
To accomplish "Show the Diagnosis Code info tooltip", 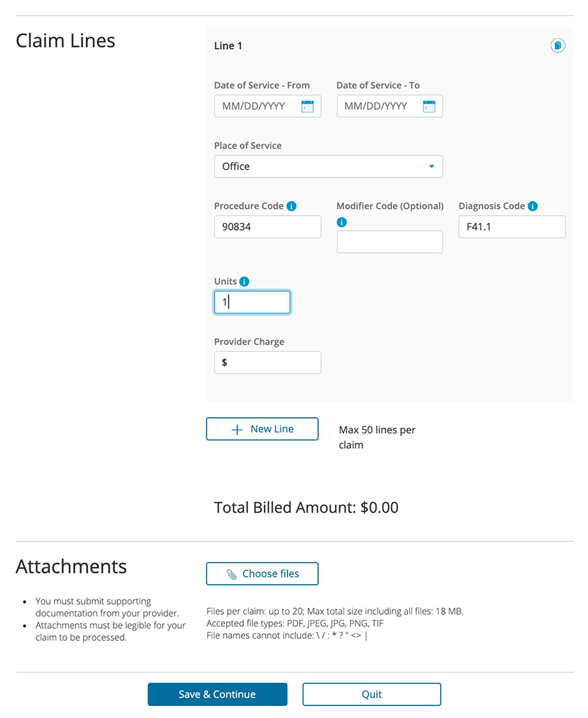I will point(533,206).
